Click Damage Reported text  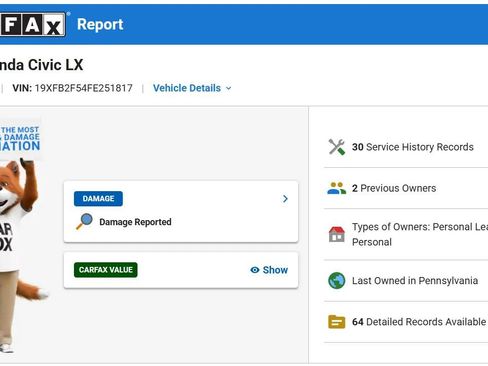point(135,222)
